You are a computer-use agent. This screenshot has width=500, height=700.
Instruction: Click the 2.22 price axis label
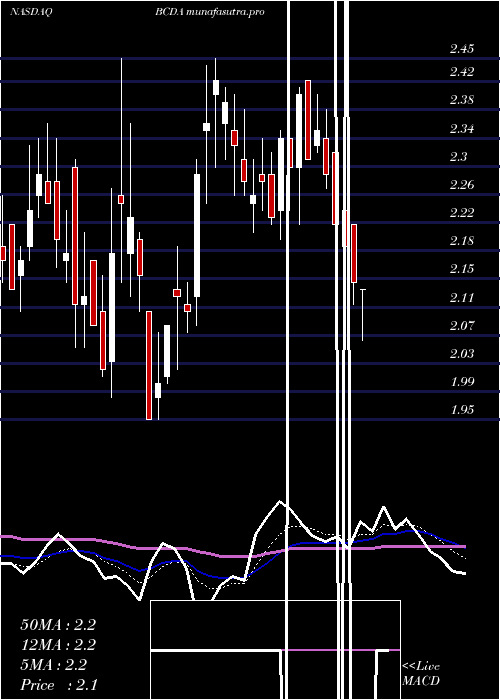(x=462, y=212)
